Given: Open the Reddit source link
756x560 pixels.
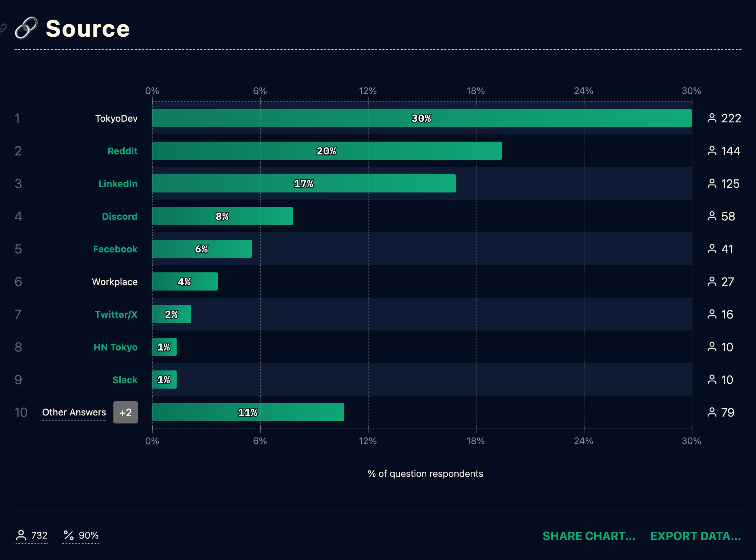Looking at the screenshot, I should click(x=122, y=151).
